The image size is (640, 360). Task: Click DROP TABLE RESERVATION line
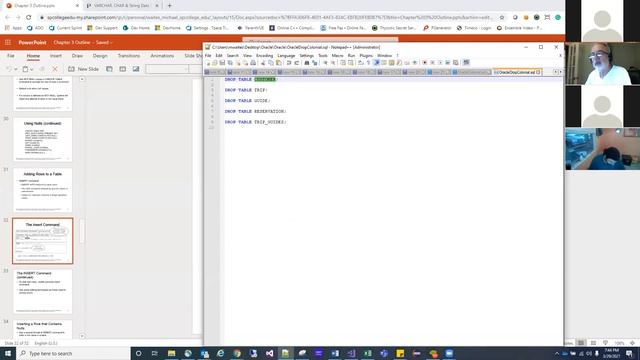256,111
